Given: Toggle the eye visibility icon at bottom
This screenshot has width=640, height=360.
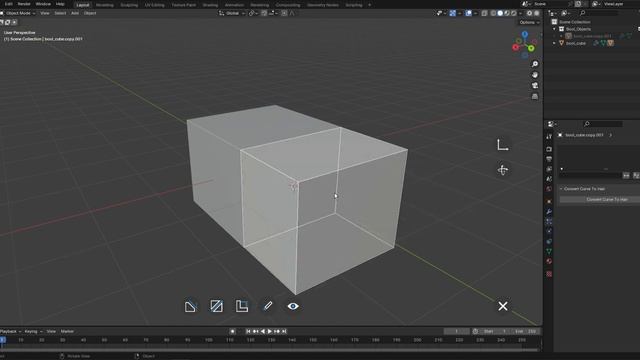Looking at the screenshot, I should coord(293,306).
